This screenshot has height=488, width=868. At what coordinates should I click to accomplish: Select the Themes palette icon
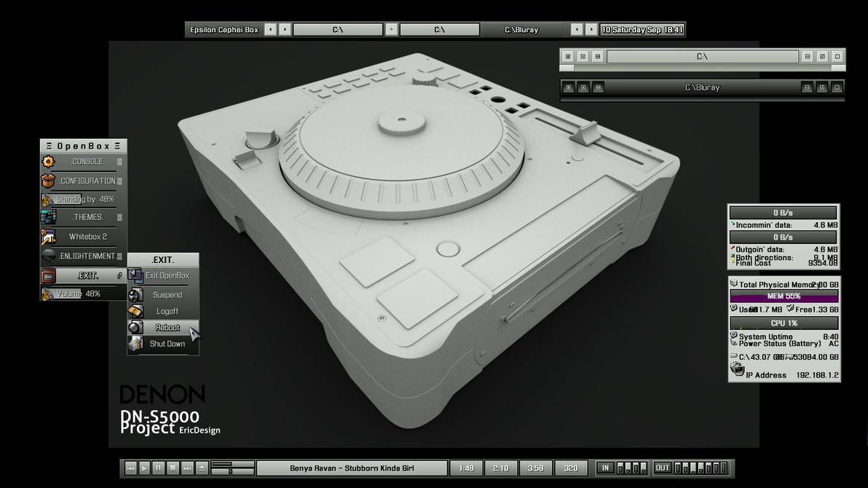pos(48,216)
